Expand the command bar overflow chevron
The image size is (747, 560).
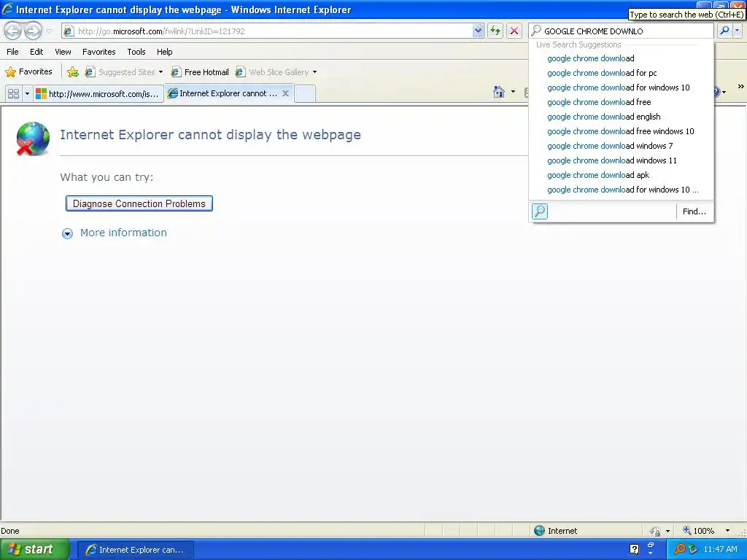click(741, 87)
